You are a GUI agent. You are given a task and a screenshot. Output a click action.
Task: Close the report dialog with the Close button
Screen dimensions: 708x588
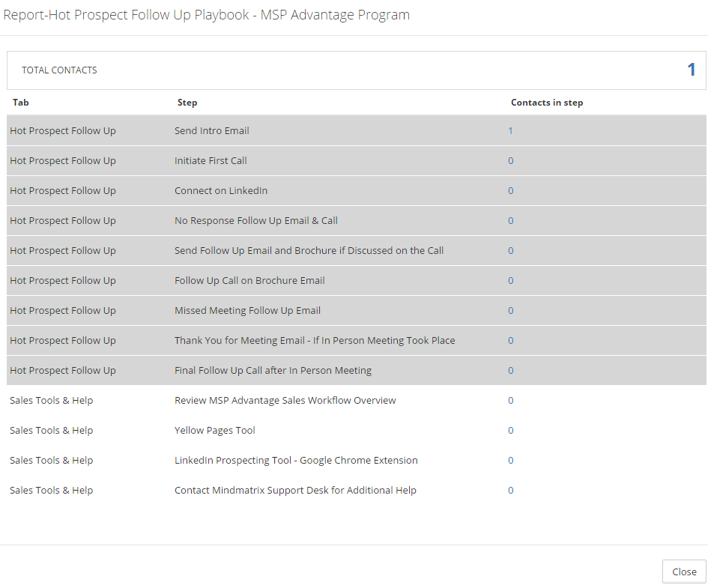(684, 572)
